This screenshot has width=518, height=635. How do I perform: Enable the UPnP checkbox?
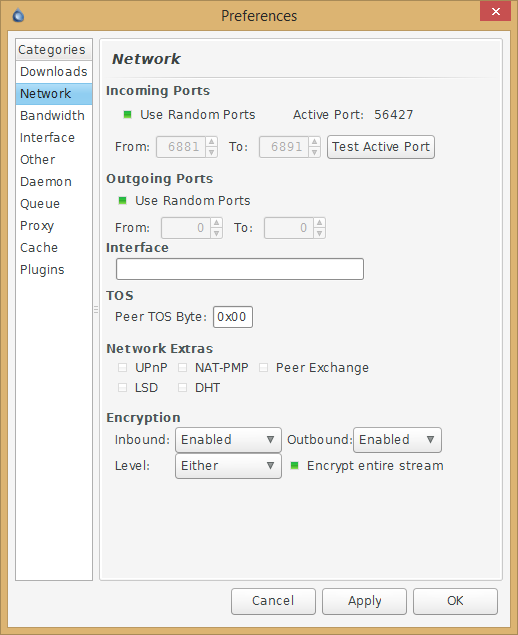pos(122,367)
